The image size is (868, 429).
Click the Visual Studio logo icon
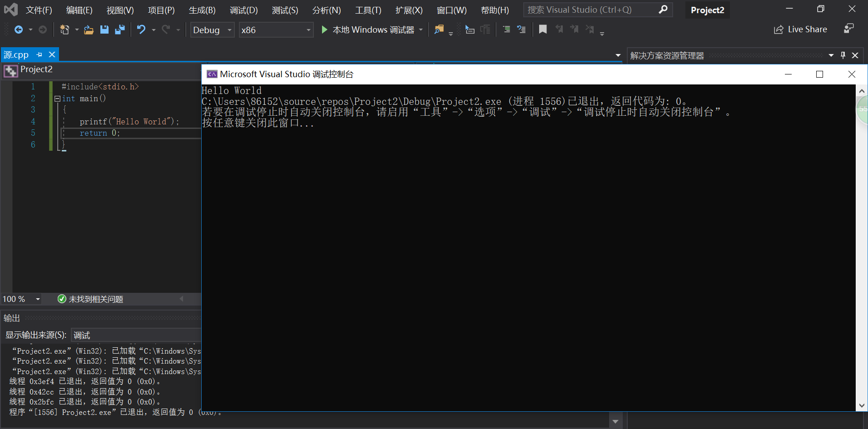[x=10, y=10]
